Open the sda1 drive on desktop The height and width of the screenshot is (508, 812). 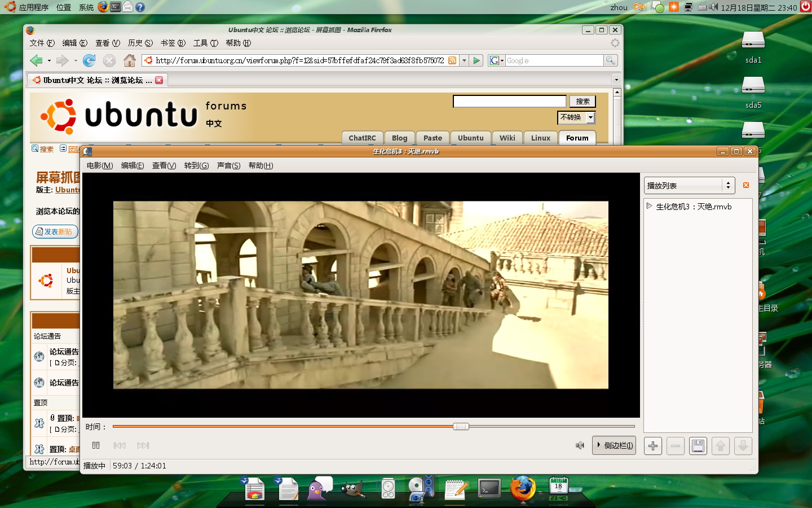click(x=753, y=47)
